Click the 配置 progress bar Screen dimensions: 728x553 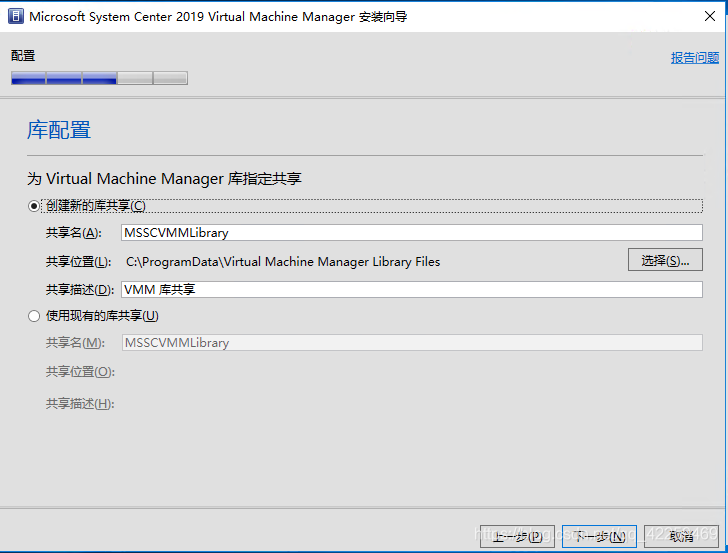click(x=99, y=78)
